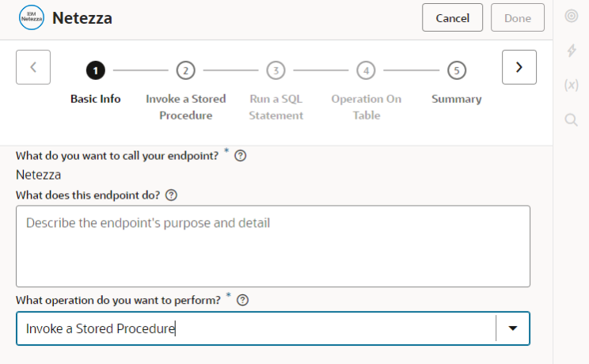Go to previous wizard step arrow
The width and height of the screenshot is (589, 364).
pos(33,67)
